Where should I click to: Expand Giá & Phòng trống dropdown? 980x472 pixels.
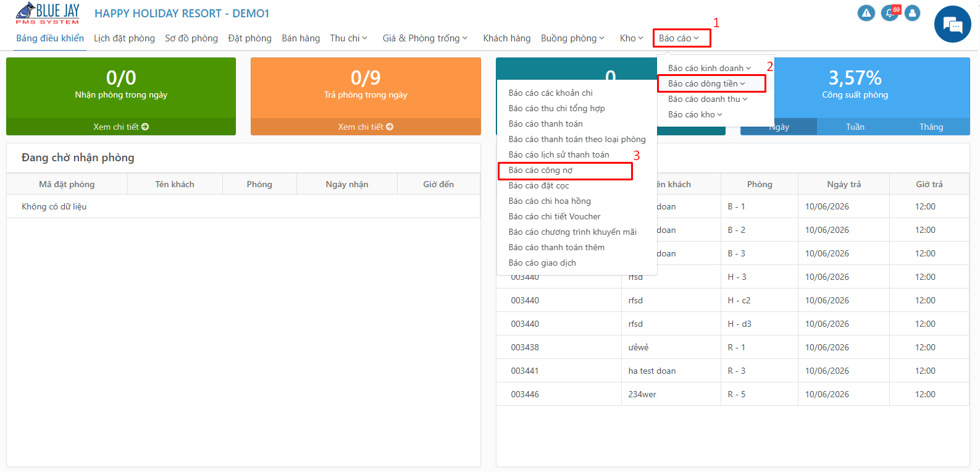pos(425,38)
